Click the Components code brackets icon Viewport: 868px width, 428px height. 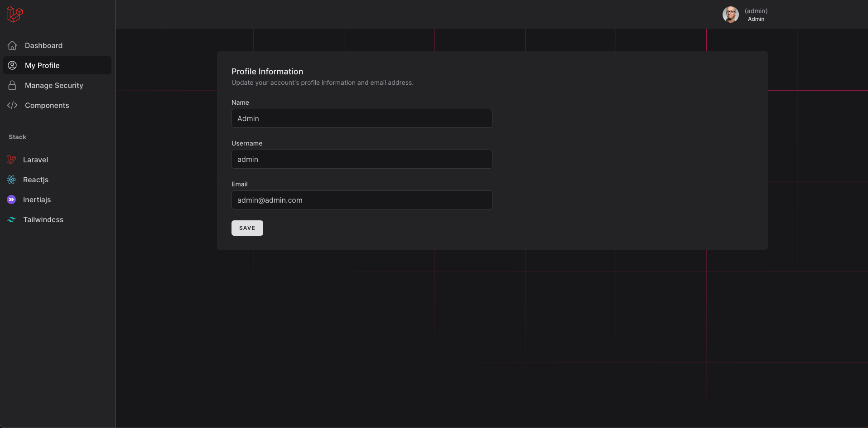pos(12,105)
